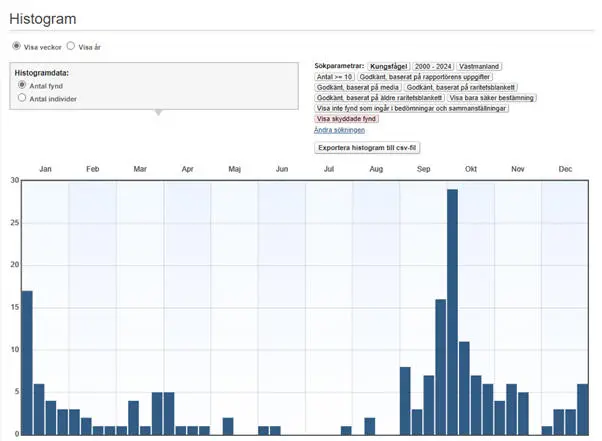This screenshot has height=441, width=602.
Task: Click the tallest histogram bar near 29
Action: 452,312
